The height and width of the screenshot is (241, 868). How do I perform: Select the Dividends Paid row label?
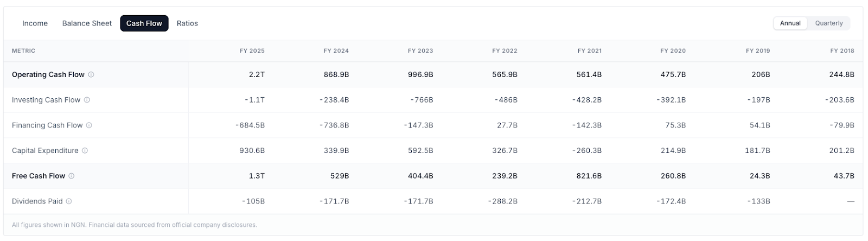click(37, 201)
